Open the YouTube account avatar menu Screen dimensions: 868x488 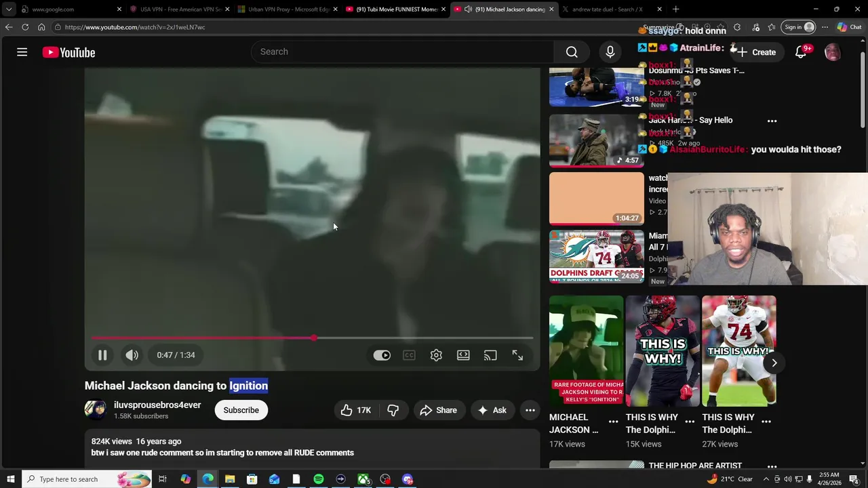click(x=832, y=52)
